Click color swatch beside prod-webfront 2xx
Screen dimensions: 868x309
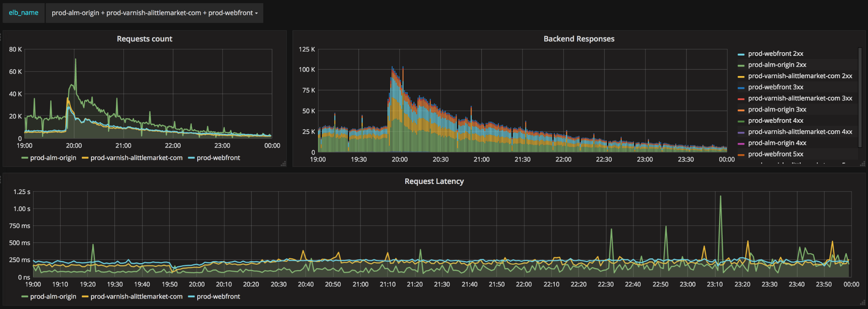[x=741, y=54]
